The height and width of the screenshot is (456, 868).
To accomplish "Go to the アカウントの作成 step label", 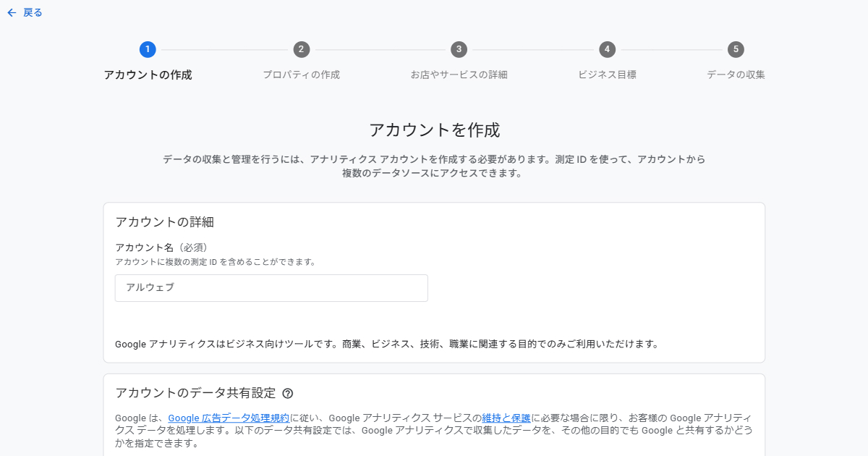I will [148, 75].
